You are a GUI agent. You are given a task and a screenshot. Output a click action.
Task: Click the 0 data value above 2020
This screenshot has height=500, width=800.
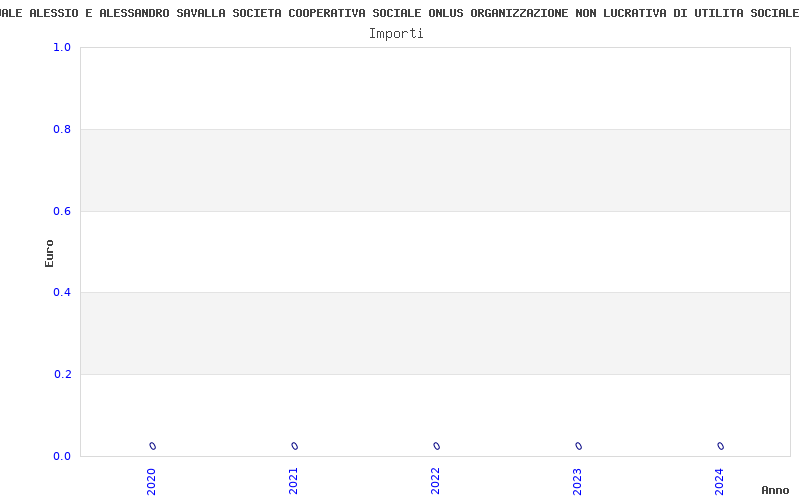pos(153,446)
